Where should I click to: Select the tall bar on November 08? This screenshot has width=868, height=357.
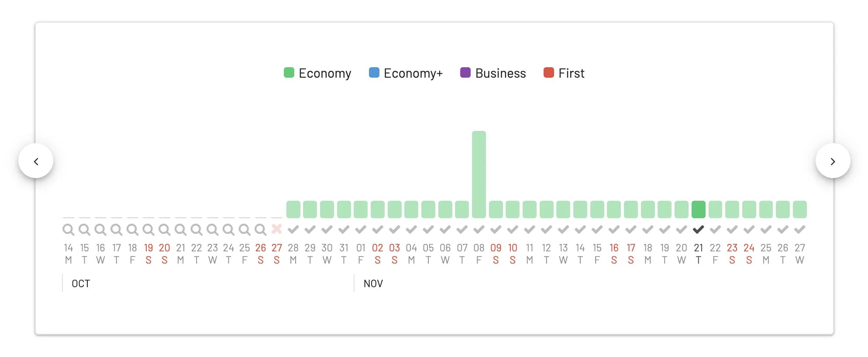tap(479, 175)
